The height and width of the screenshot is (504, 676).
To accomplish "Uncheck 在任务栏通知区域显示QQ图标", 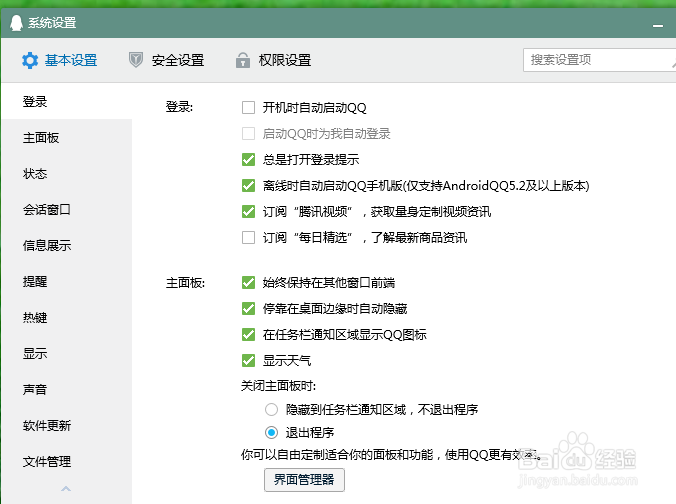I will 248,335.
